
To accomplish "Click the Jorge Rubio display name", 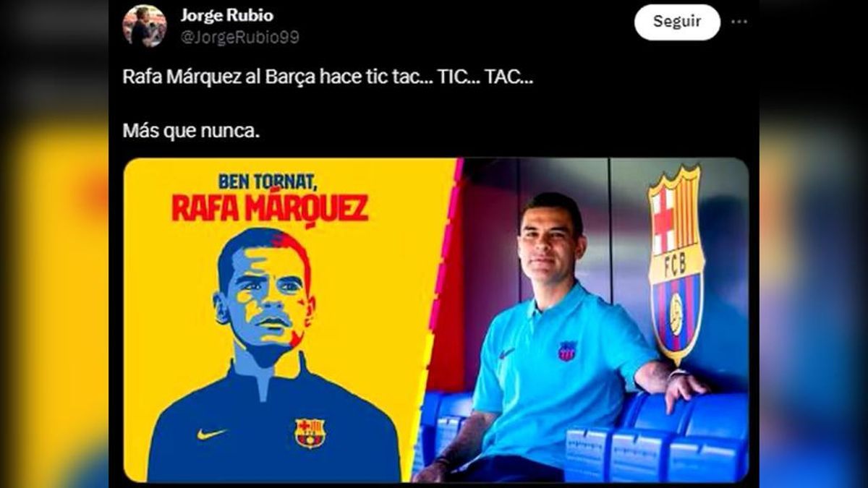I will pyautogui.click(x=226, y=16).
